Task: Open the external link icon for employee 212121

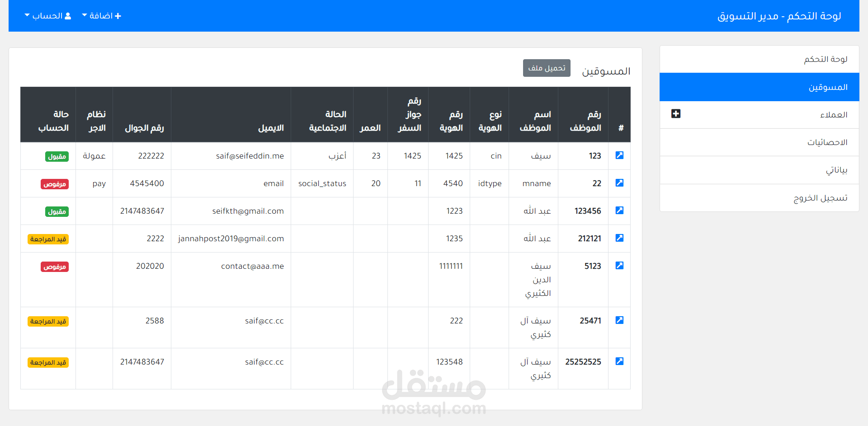Action: click(x=619, y=238)
